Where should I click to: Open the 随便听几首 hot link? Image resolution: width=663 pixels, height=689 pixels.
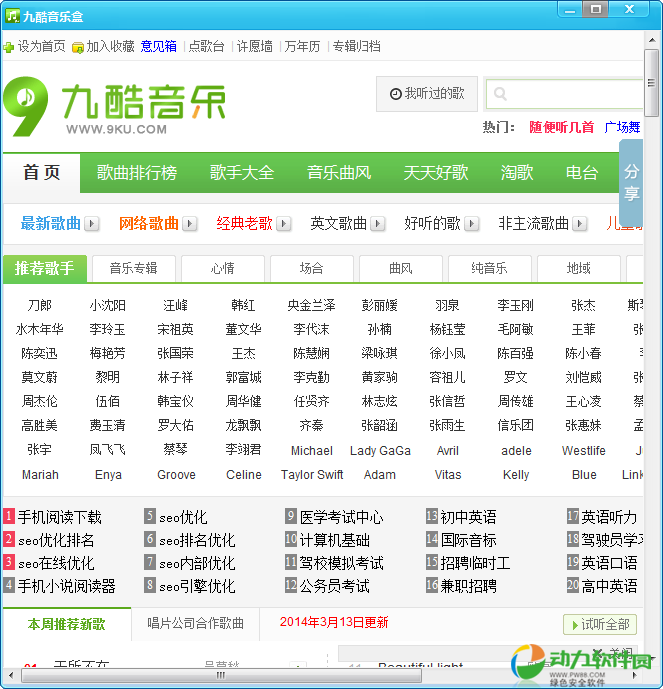[561, 127]
